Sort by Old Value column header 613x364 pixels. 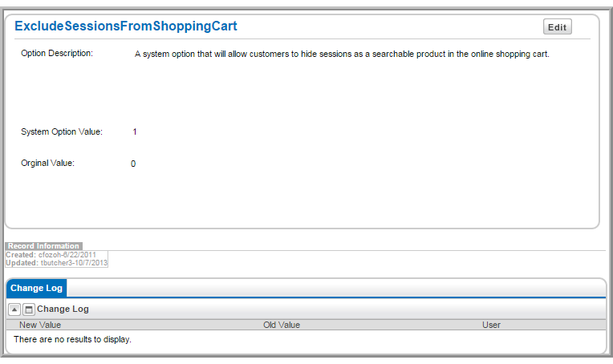282,325
